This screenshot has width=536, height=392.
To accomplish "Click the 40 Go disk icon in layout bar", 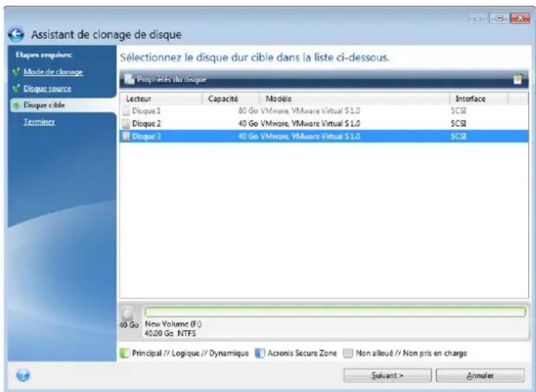I will (x=127, y=313).
